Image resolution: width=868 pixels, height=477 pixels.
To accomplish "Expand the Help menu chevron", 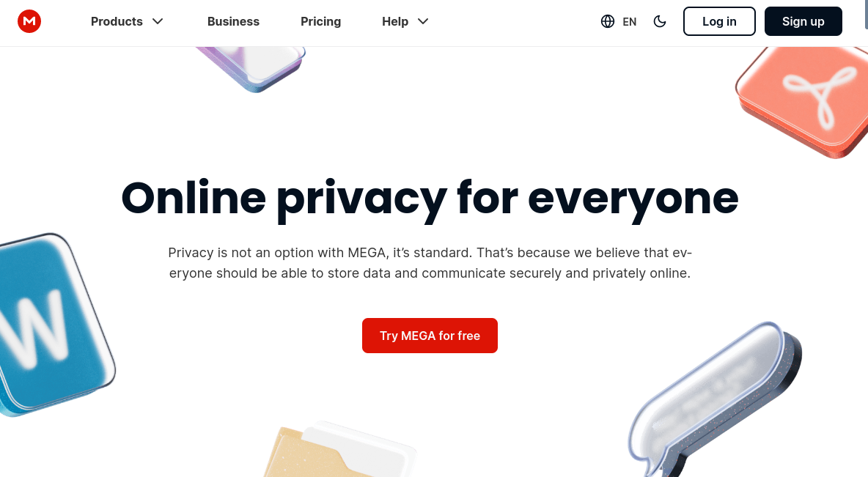I will [x=423, y=21].
